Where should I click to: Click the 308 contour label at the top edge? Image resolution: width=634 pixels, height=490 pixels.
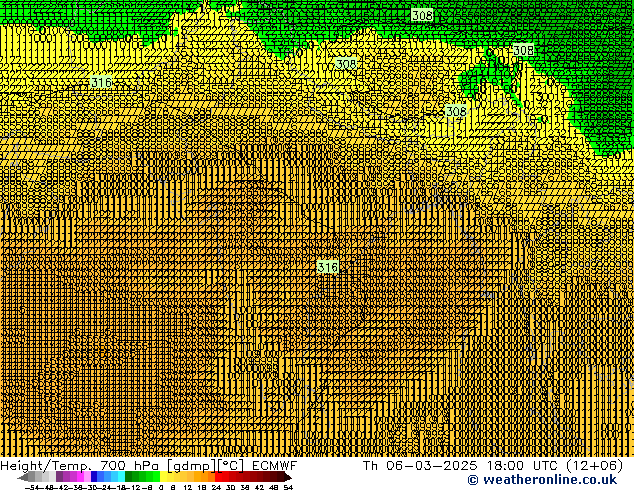click(x=422, y=15)
